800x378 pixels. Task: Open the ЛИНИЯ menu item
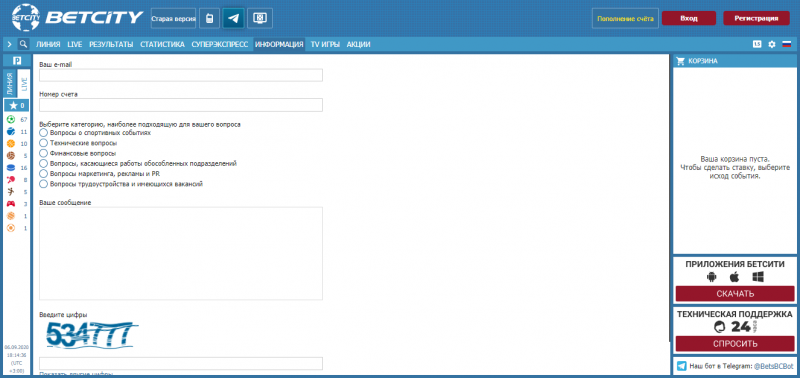[48, 44]
